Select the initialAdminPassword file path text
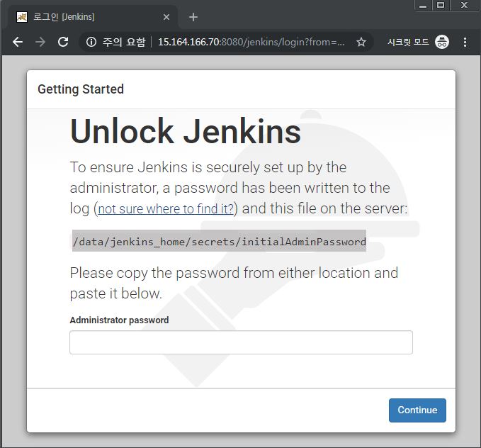 pos(220,241)
